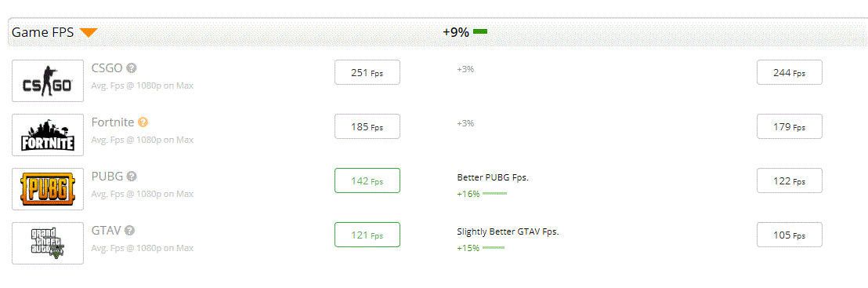Screen dimensions: 868x288
Task: Click the "Better PUBG Fps." text
Action: click(490, 177)
